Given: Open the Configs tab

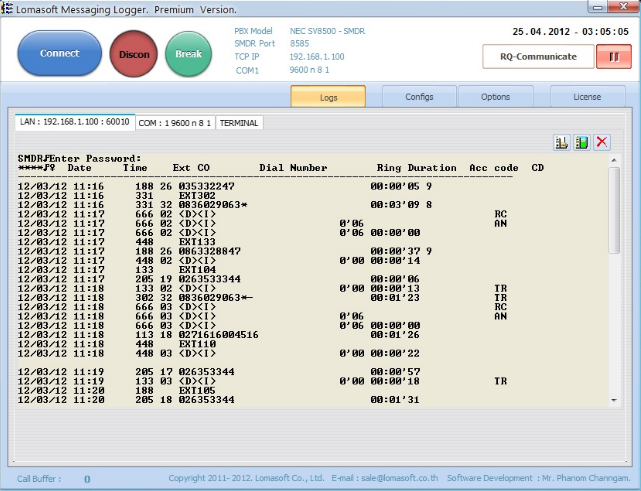Looking at the screenshot, I should point(419,97).
